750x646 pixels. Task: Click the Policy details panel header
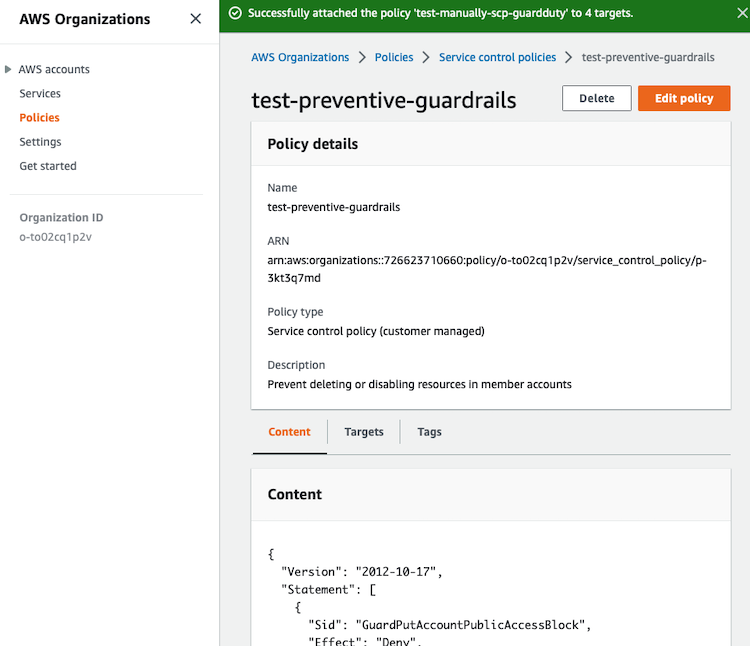coord(491,144)
